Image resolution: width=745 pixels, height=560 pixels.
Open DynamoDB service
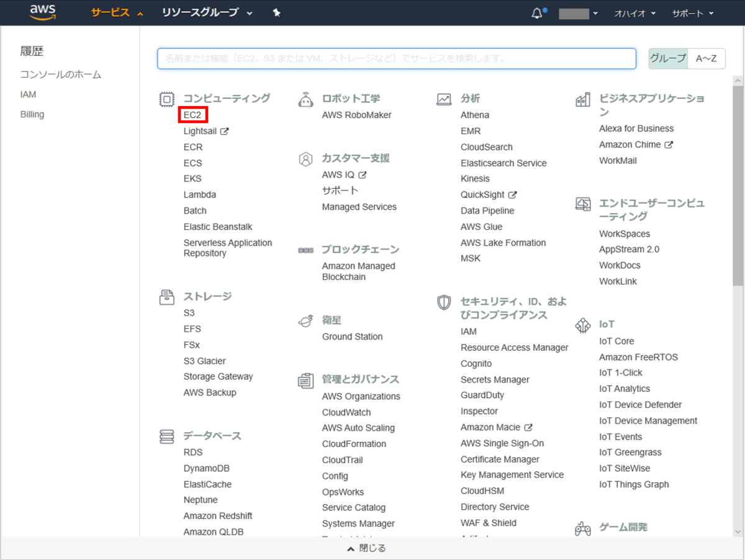pos(207,468)
